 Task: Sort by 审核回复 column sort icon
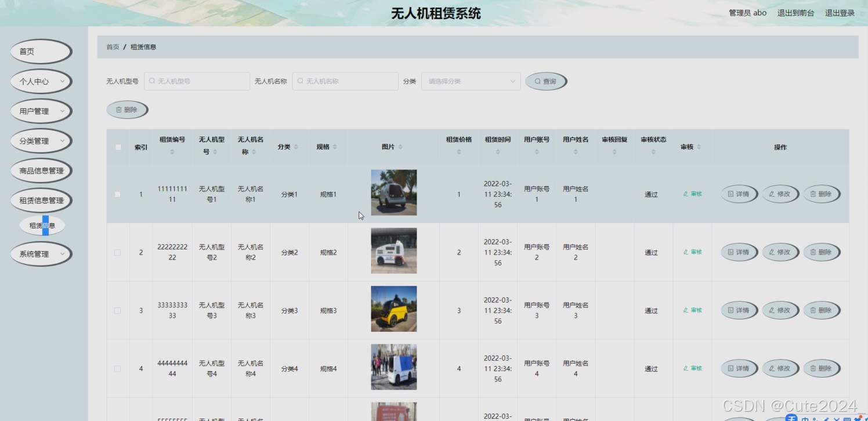(614, 152)
